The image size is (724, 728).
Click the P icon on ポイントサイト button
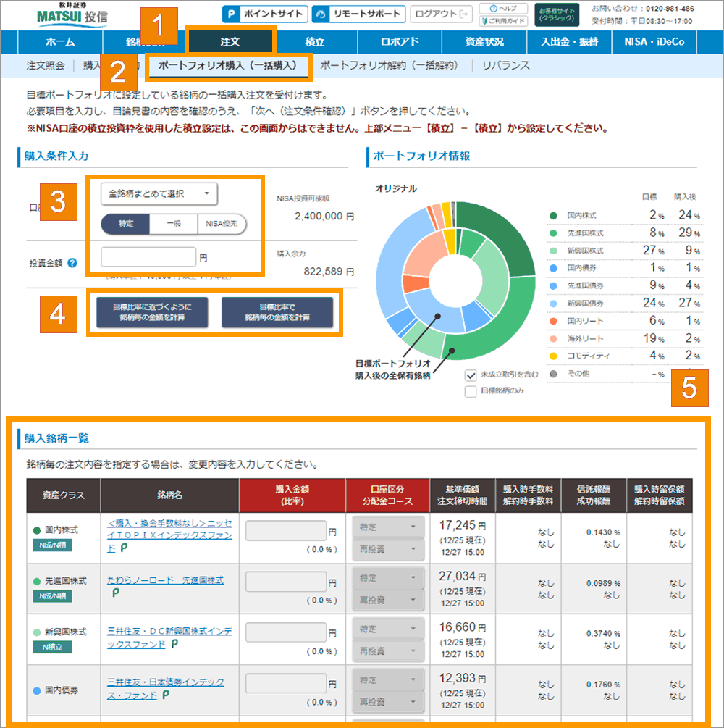[231, 14]
